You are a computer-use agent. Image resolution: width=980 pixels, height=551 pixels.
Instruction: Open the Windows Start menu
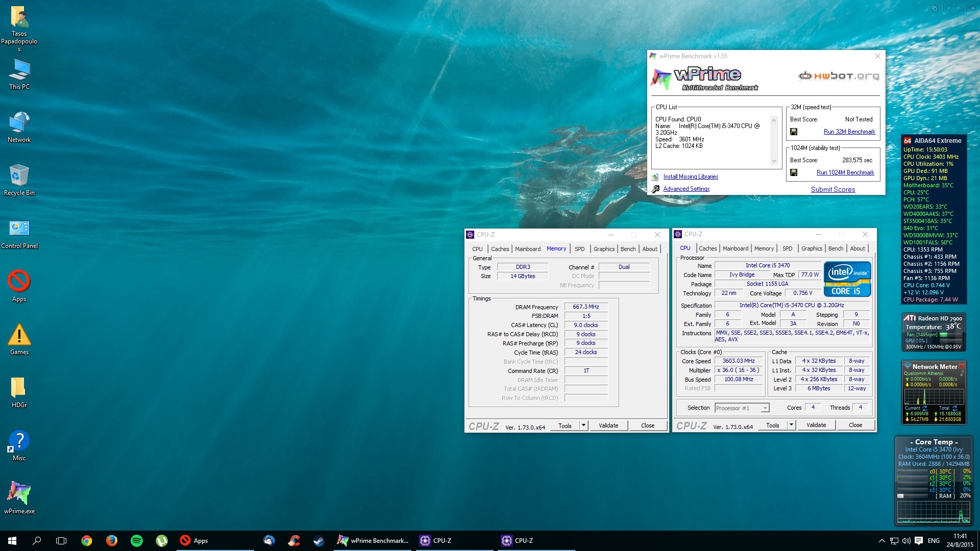pyautogui.click(x=12, y=541)
